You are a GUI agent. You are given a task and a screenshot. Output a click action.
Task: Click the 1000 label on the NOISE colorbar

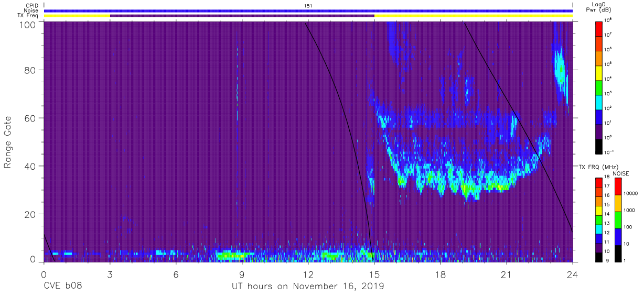[x=630, y=210]
